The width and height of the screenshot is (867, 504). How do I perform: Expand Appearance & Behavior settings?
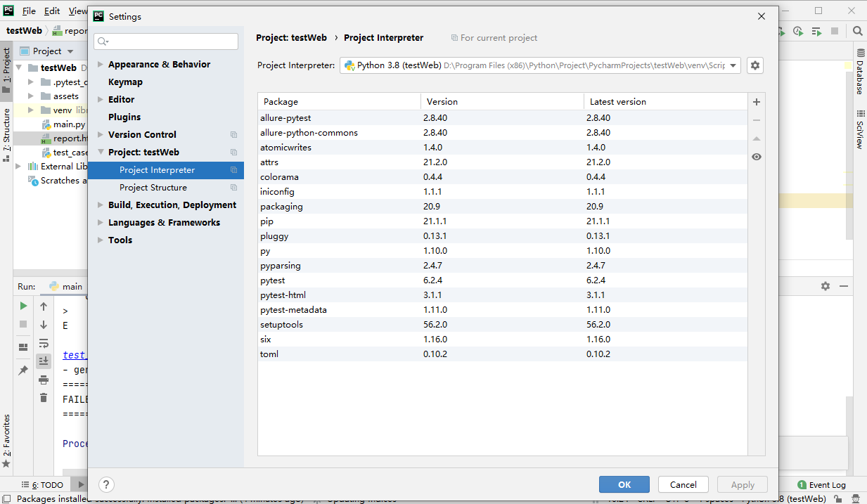(x=100, y=65)
